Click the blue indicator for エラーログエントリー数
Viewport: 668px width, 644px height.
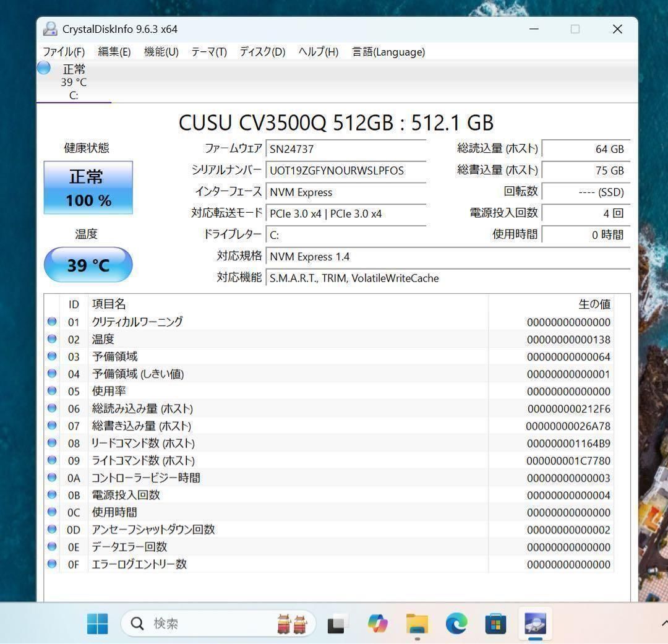(x=52, y=564)
